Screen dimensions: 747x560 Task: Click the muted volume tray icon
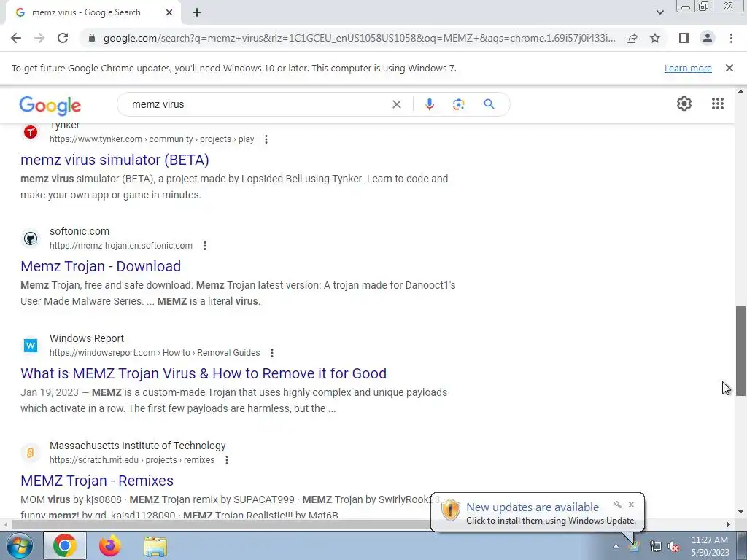click(673, 547)
